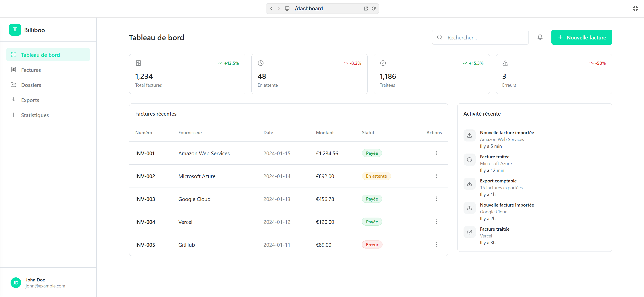Click the Billiboo logo icon

[x=15, y=30]
